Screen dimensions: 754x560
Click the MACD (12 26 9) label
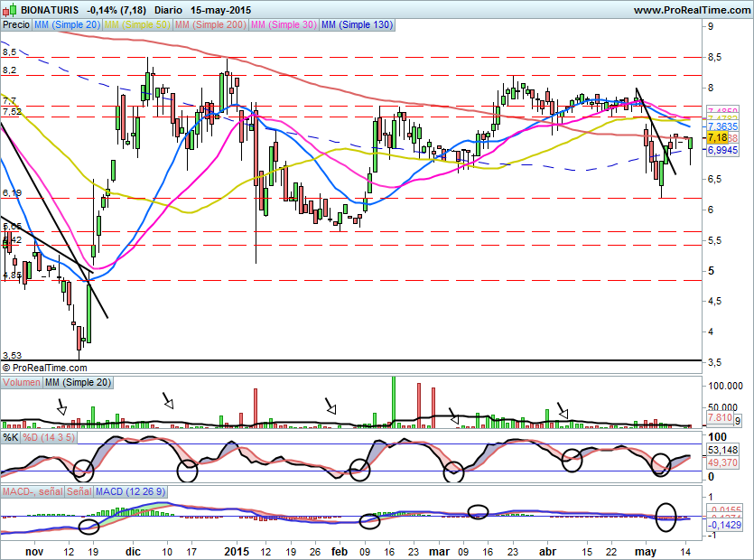[x=129, y=491]
